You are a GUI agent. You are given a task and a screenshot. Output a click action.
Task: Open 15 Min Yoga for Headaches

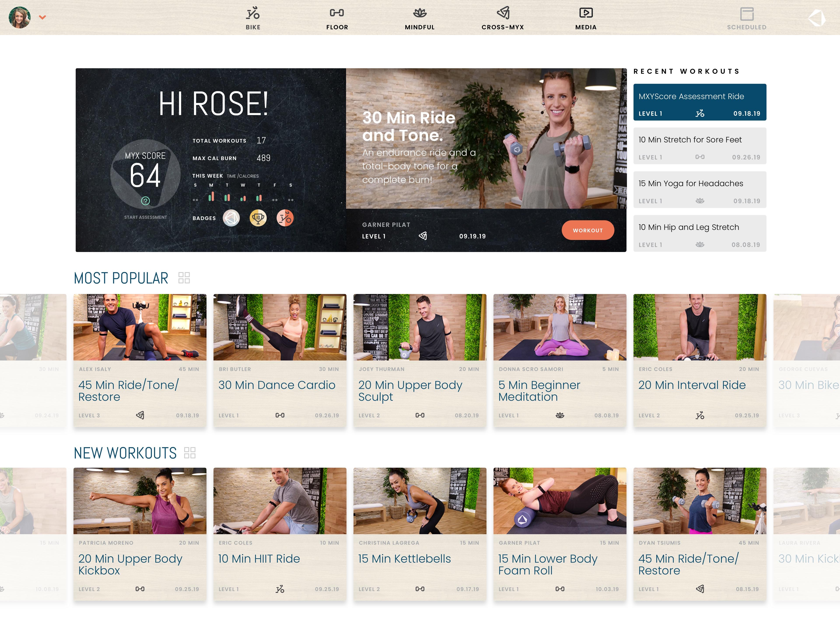click(700, 189)
